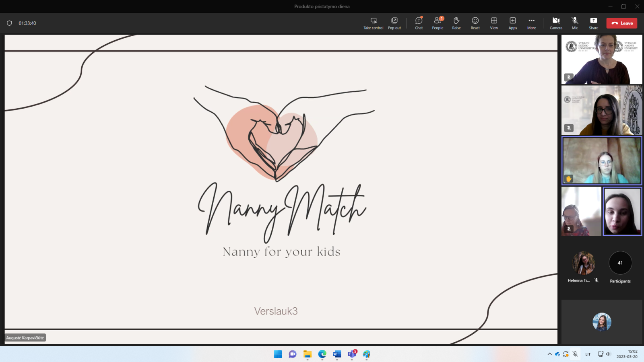Switch to Microsoft Word in taskbar
The image size is (644, 362).
pos(337,354)
